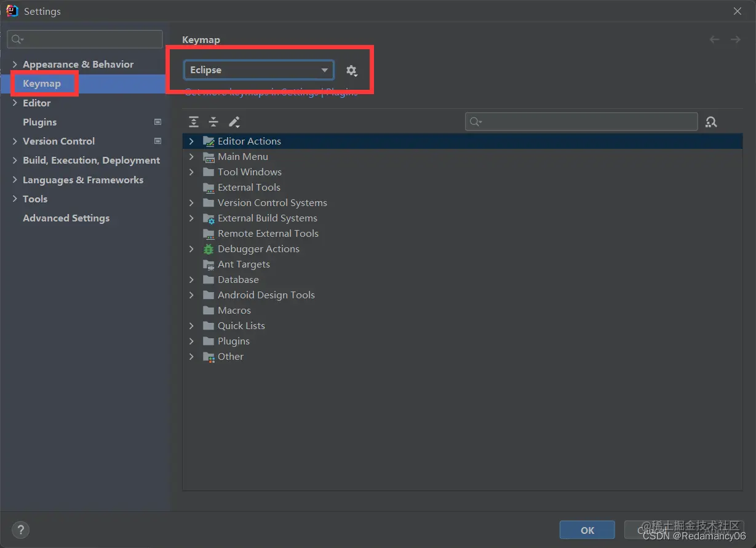The width and height of the screenshot is (756, 548).
Task: Click the Collapse All toolbar icon
Action: coord(213,122)
